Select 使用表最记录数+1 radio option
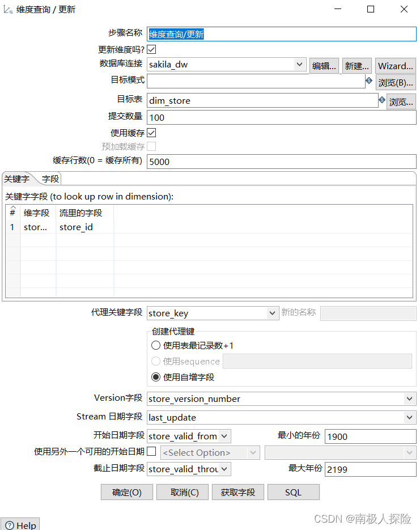Screen dimensions: 420x530 (156, 345)
